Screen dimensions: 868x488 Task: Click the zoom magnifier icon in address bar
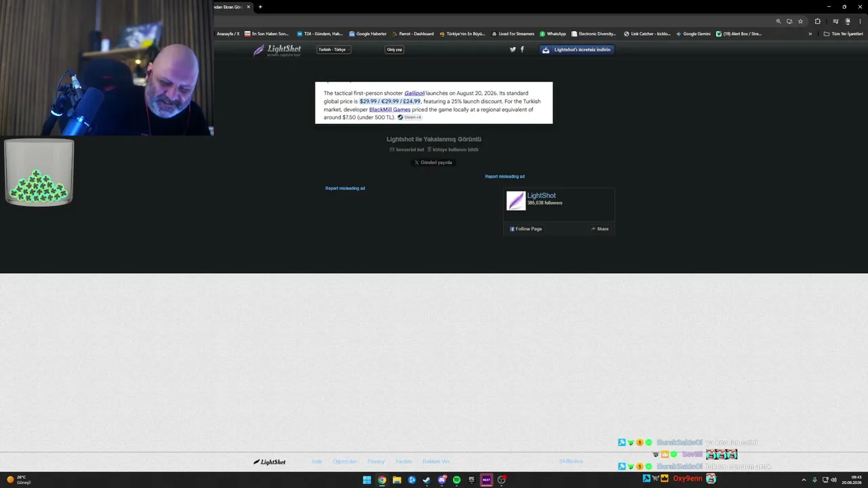(778, 21)
